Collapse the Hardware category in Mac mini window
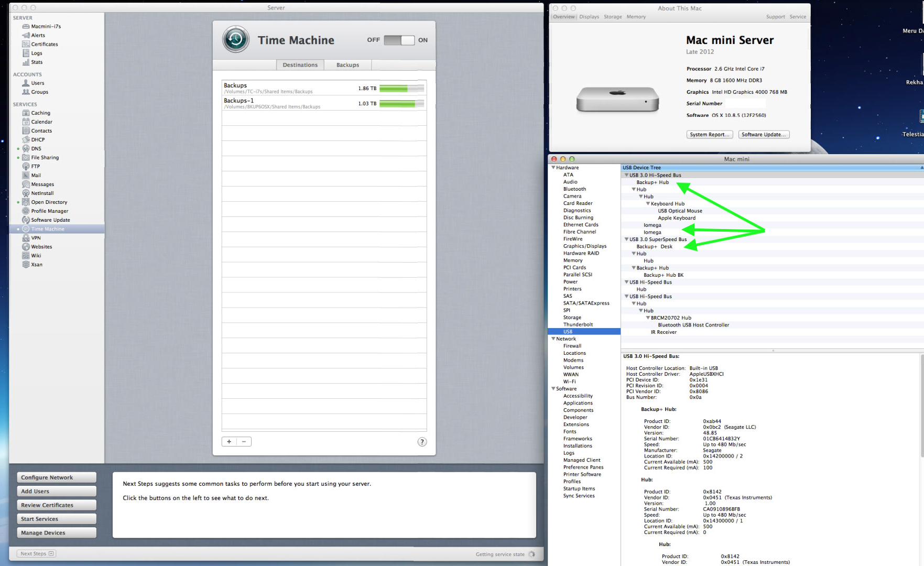The height and width of the screenshot is (566, 924). pyautogui.click(x=553, y=168)
